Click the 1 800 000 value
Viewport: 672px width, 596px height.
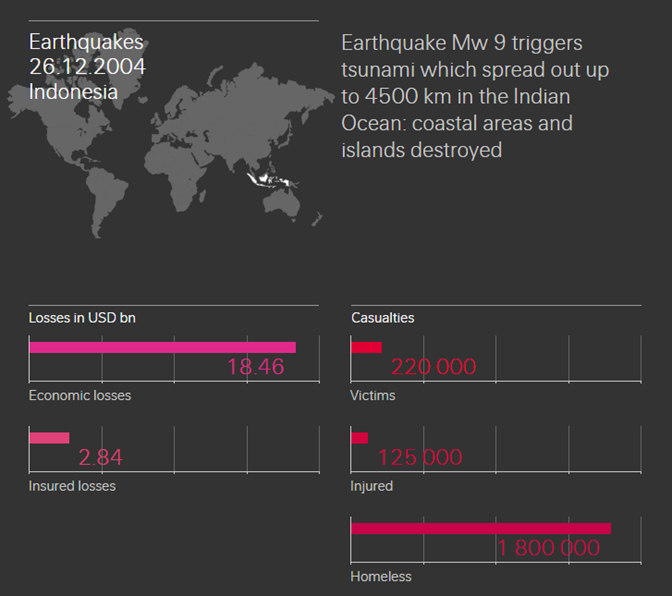(x=549, y=548)
